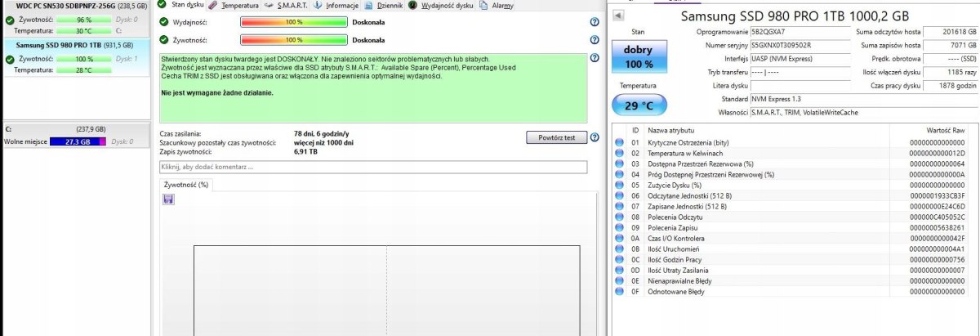Image resolution: width=980 pixels, height=336 pixels.
Task: Click the comment field to add a note
Action: click(372, 167)
